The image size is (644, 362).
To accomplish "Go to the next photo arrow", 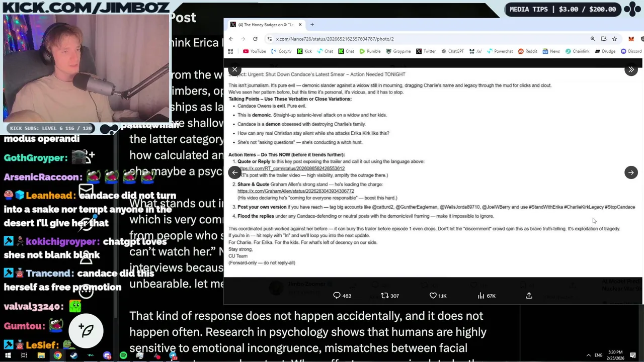I will pos(631,172).
